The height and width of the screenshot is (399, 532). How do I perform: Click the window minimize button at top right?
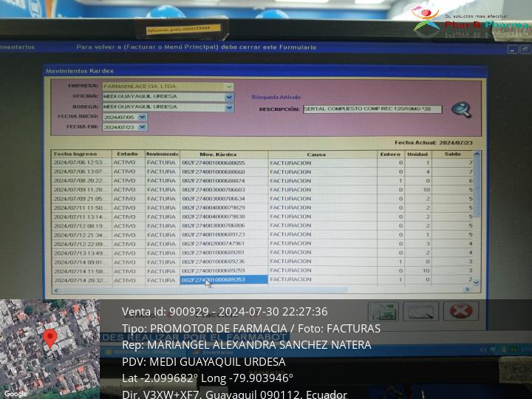(x=513, y=50)
